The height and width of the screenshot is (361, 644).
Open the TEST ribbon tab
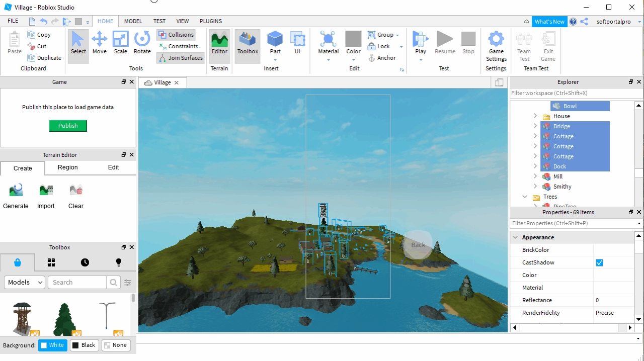pyautogui.click(x=159, y=21)
